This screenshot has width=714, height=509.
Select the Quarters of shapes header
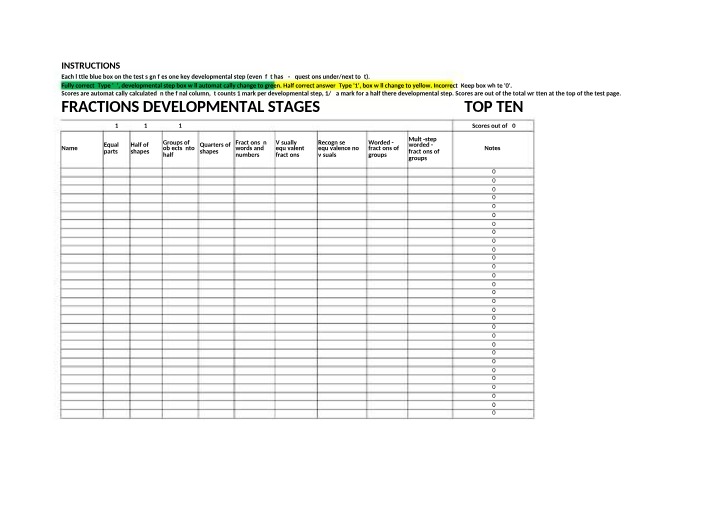pos(215,148)
